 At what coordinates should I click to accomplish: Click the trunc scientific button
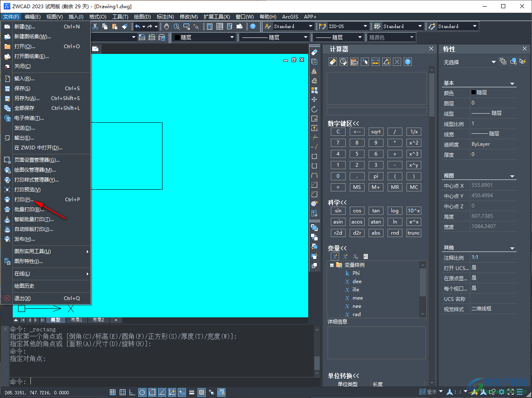(x=414, y=233)
